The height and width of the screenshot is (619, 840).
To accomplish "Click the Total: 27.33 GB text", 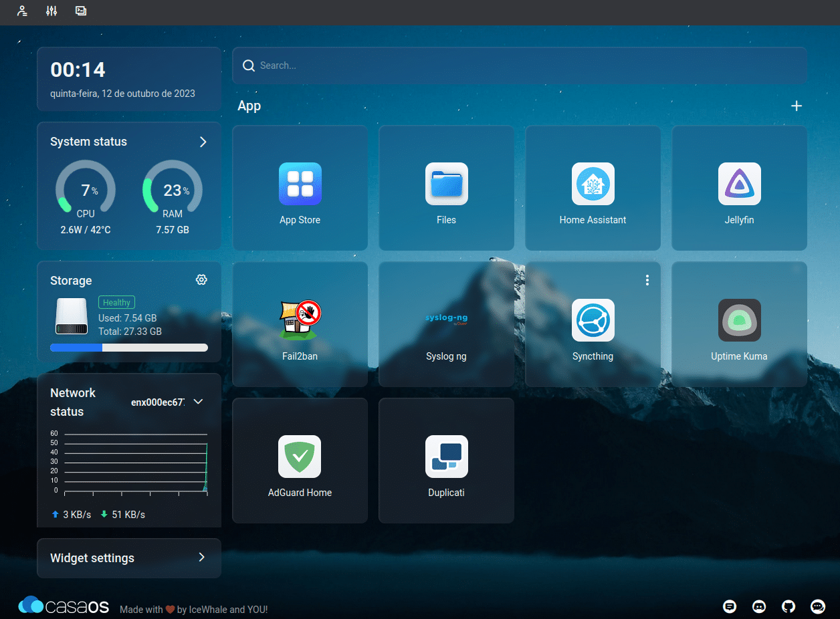I will pyautogui.click(x=130, y=332).
